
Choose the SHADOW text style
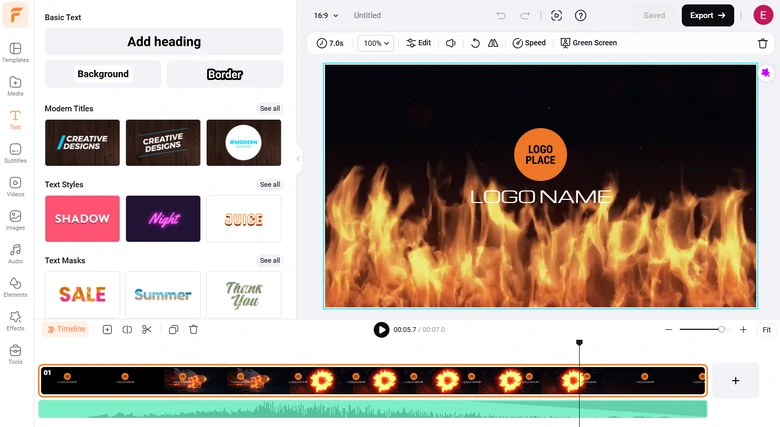click(82, 218)
